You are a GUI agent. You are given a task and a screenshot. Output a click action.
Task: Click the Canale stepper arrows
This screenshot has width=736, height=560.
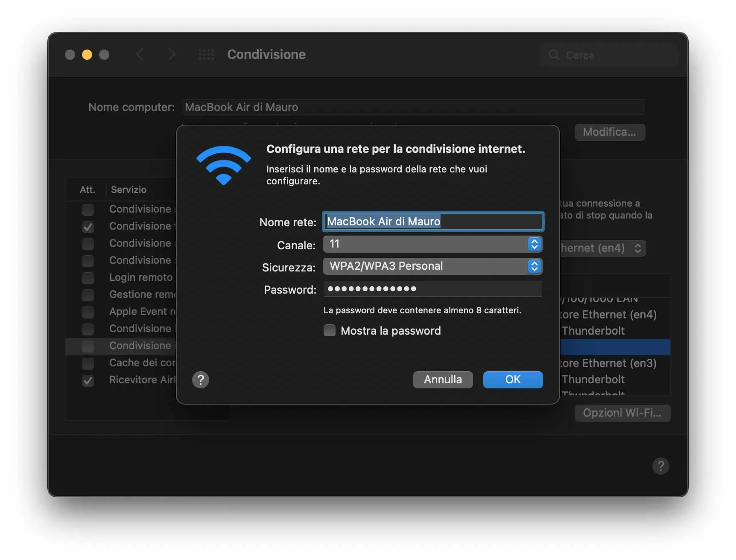pos(534,244)
